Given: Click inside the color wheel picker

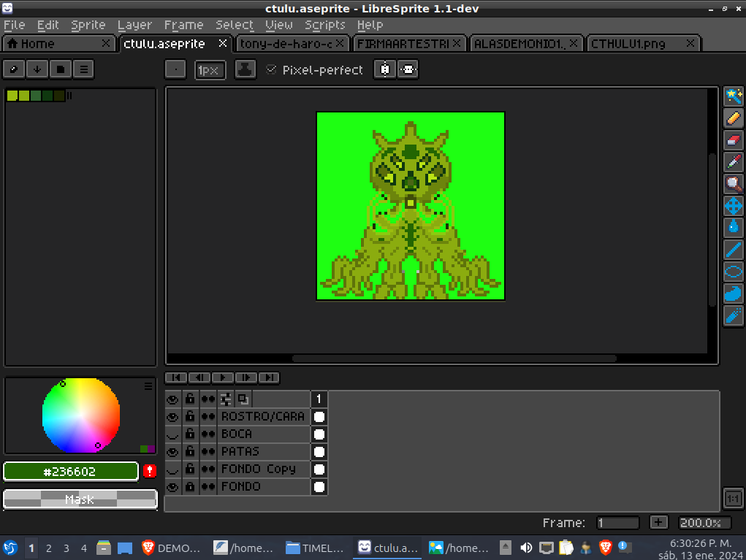Looking at the screenshot, I should tap(81, 415).
